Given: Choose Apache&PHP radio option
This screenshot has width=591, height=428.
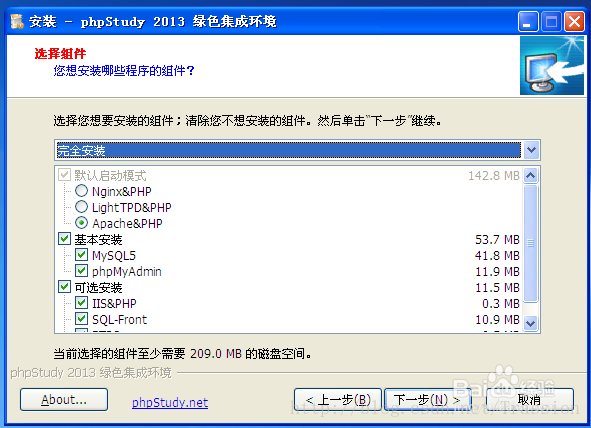Looking at the screenshot, I should pos(81,223).
